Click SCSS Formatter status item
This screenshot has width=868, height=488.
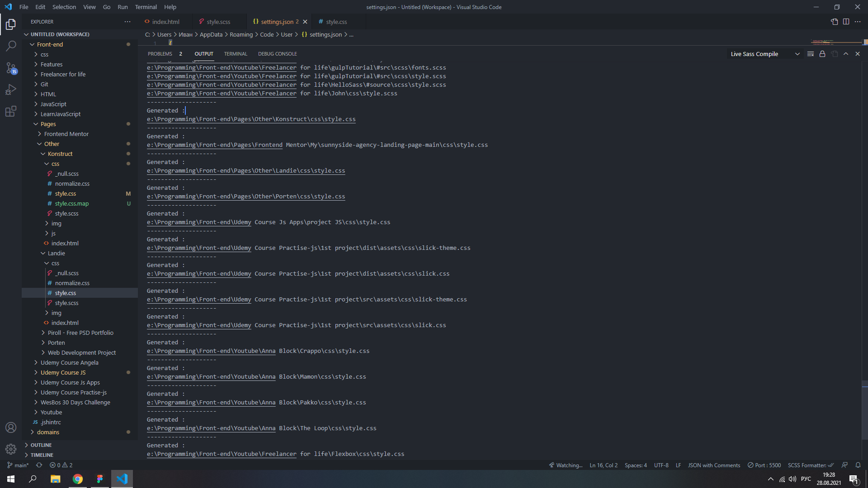point(811,465)
